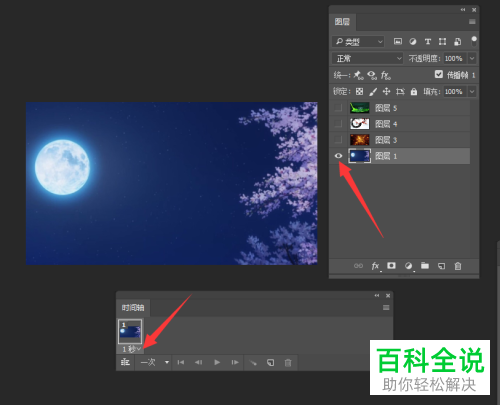The width and height of the screenshot is (500, 405).
Task: Select the 图层 panel tab
Action: click(342, 22)
